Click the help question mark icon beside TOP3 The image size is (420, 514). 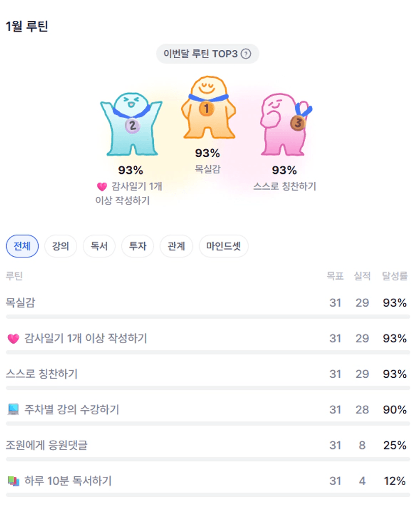[x=246, y=54]
